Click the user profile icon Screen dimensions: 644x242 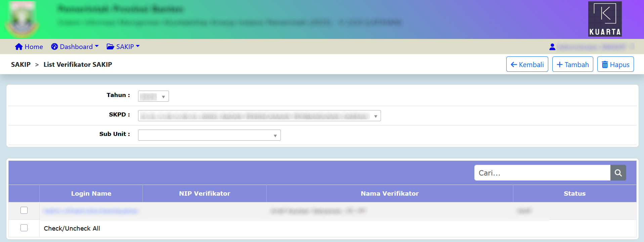(552, 47)
